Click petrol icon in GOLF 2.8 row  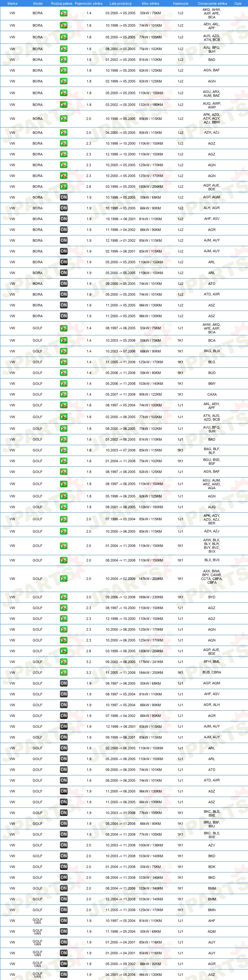click(x=63, y=651)
